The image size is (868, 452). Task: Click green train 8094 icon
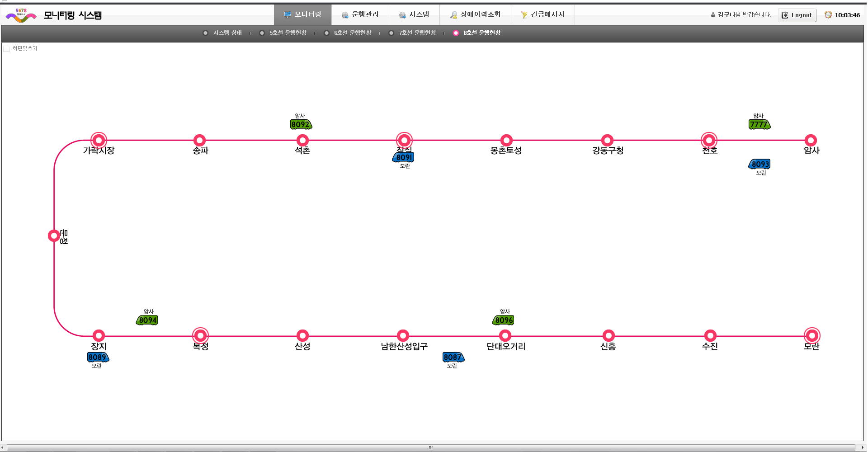click(x=147, y=320)
